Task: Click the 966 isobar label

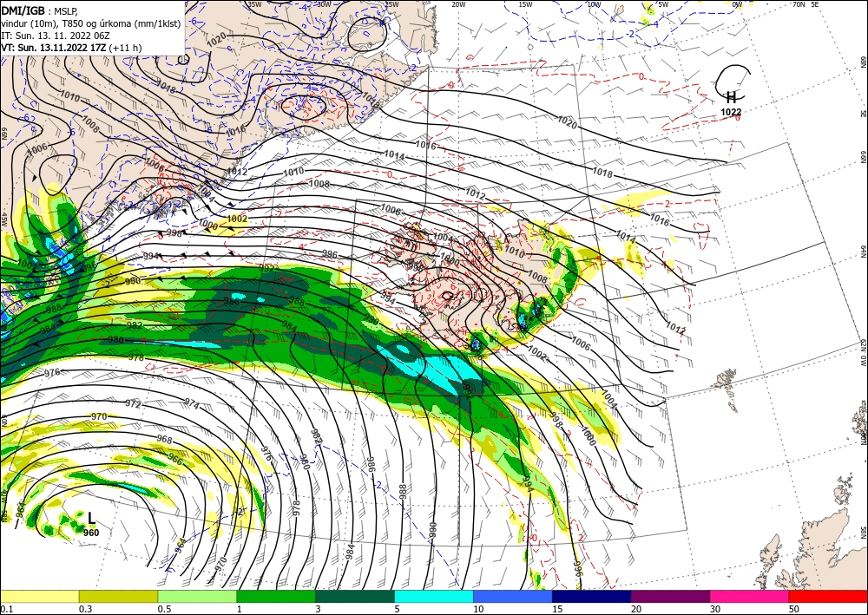Action: click(175, 459)
